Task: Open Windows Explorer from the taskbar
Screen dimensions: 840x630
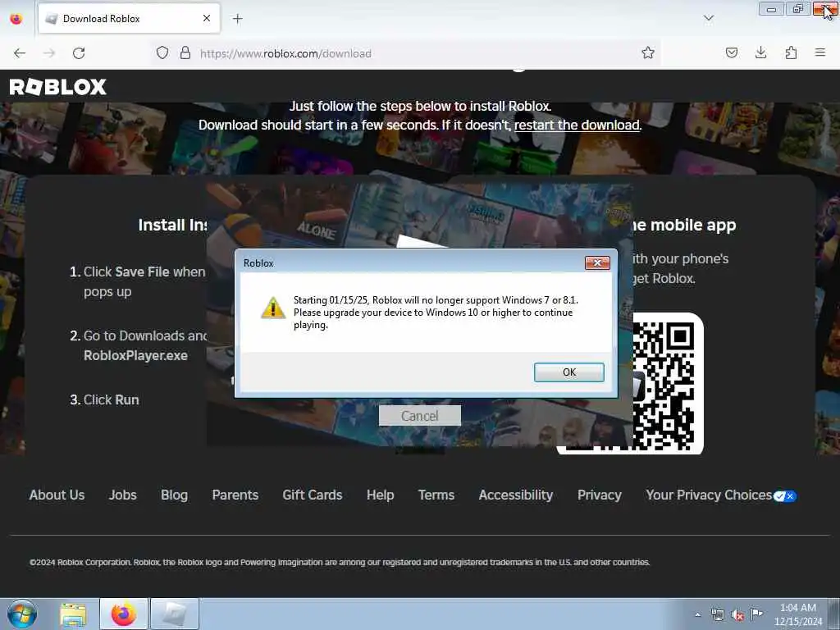Action: 73,614
